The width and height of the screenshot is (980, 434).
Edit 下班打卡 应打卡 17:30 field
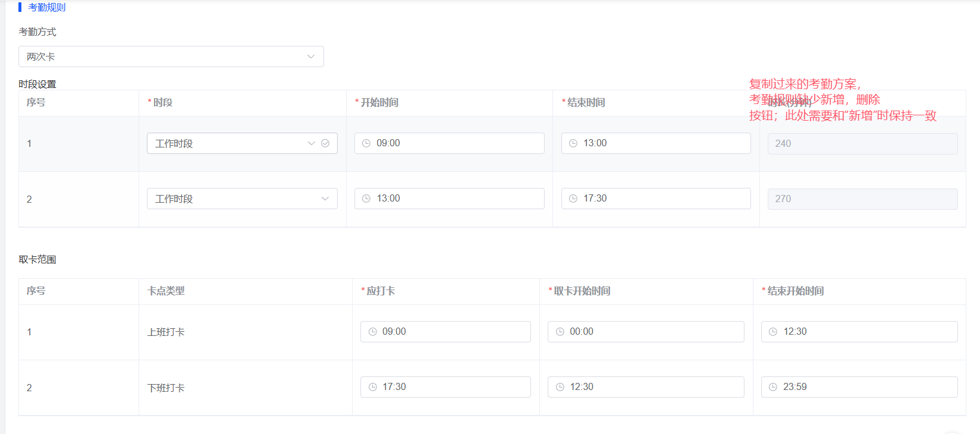[x=445, y=387]
